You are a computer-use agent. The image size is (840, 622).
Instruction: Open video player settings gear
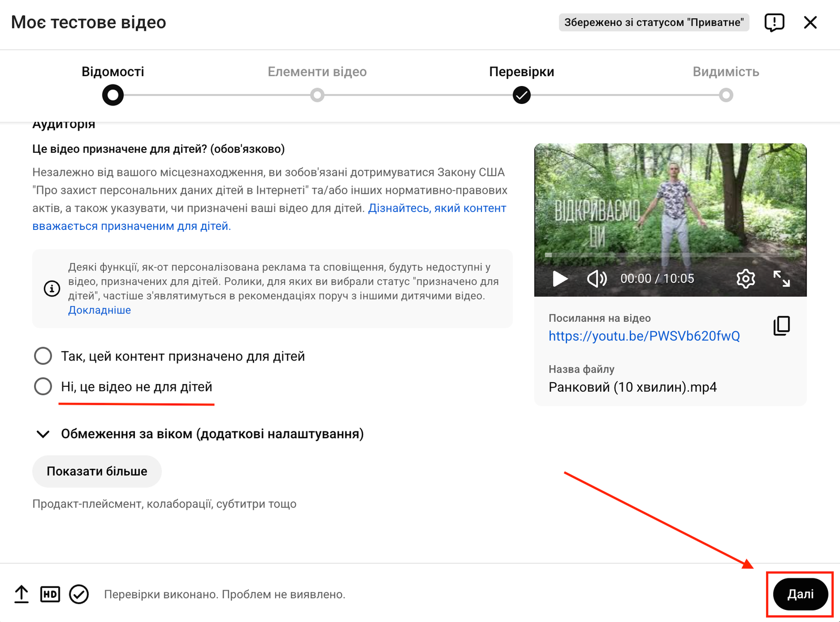pos(745,279)
